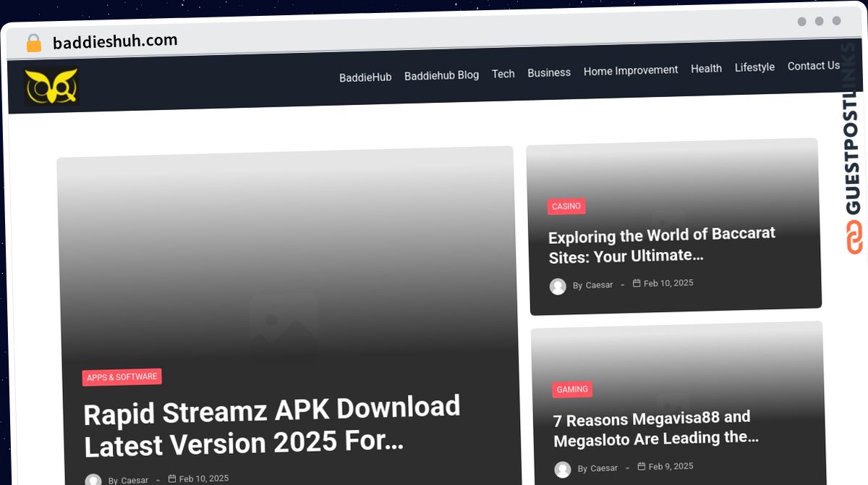The width and height of the screenshot is (868, 485).
Task: Click the Feb 10, 2025 date on Baccarat card
Action: click(x=668, y=283)
